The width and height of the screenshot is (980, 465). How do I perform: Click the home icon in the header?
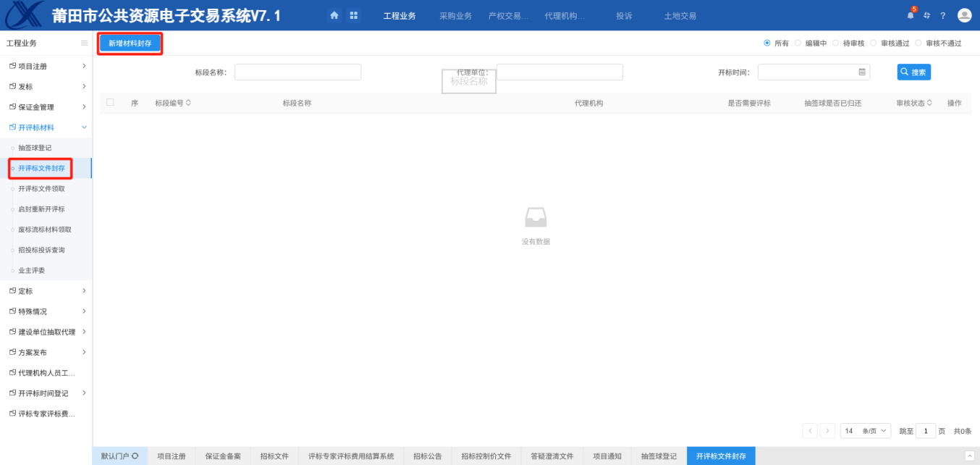coord(334,15)
